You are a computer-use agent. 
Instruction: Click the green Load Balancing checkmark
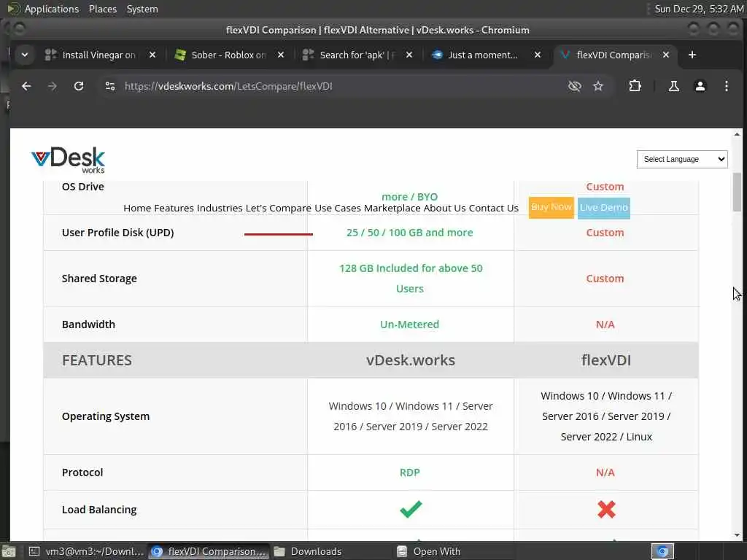pos(411,509)
